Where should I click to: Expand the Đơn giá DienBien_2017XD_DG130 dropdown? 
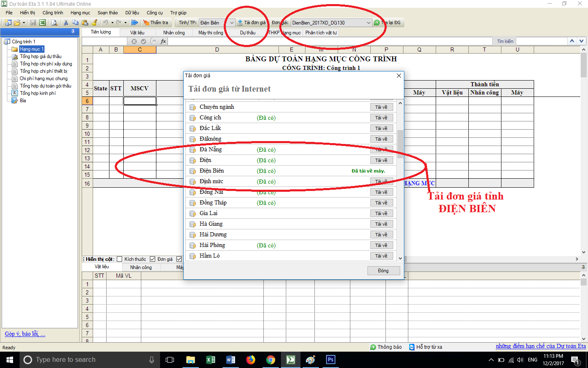(368, 23)
